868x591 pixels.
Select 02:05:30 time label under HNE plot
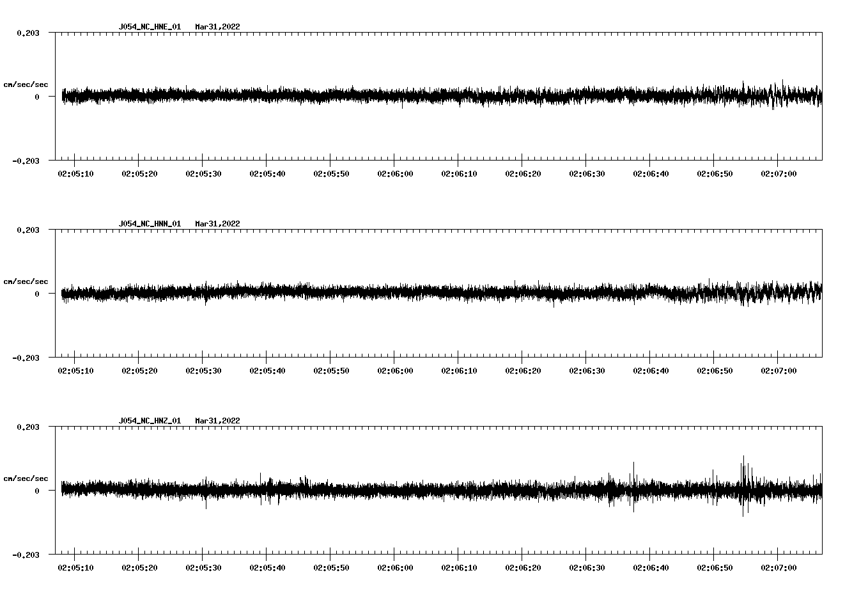pos(203,174)
